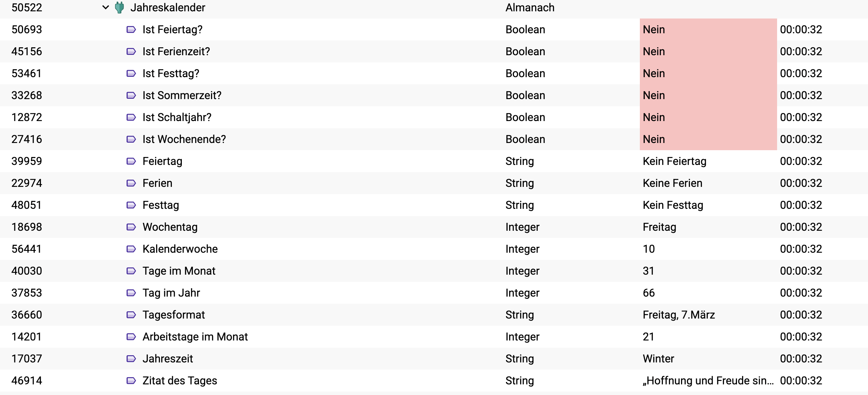Screen dimensions: 868x395
Task: Click the variable icon beside Tagesformat
Action: [x=131, y=315]
